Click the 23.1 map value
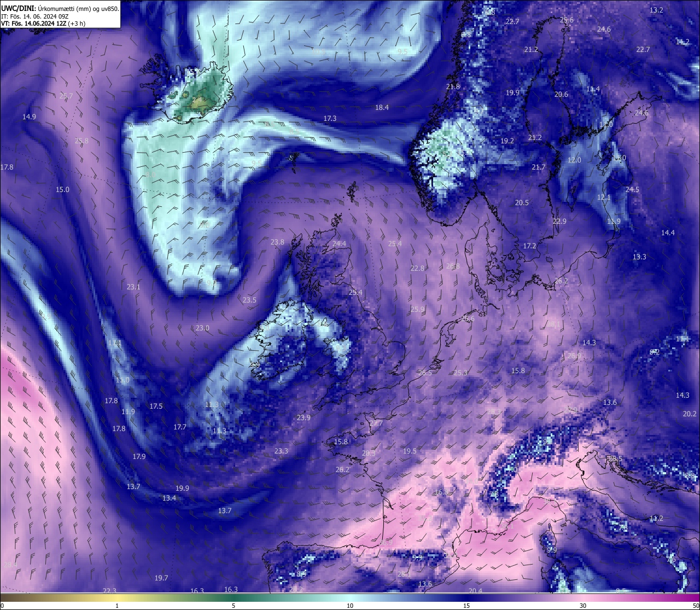Screen dimensions: 700x610 (133, 287)
